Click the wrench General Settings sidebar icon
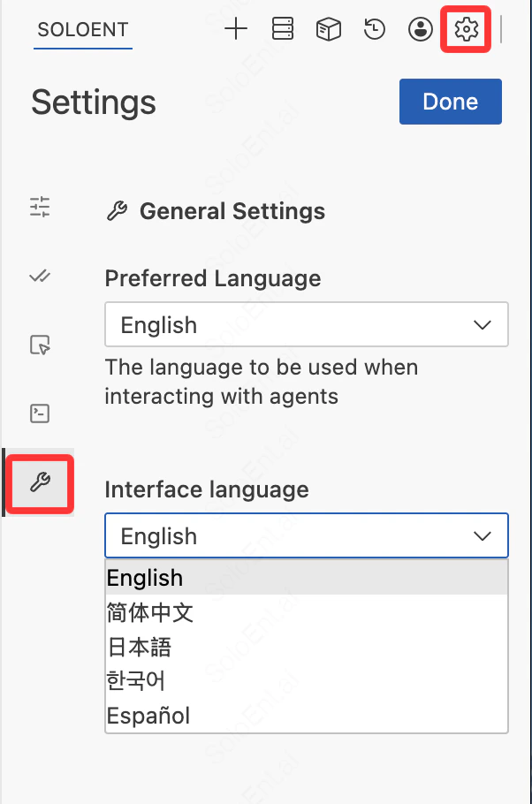The image size is (532, 804). (x=39, y=483)
